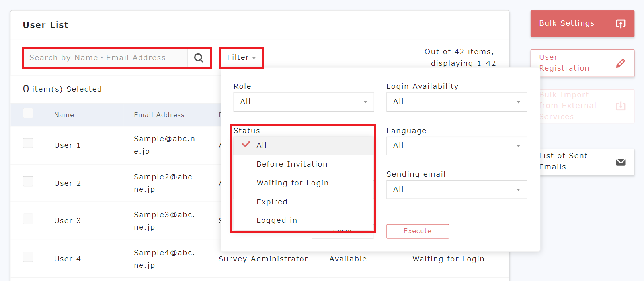
Task: Focus the Name and Email search field
Action: click(x=106, y=58)
